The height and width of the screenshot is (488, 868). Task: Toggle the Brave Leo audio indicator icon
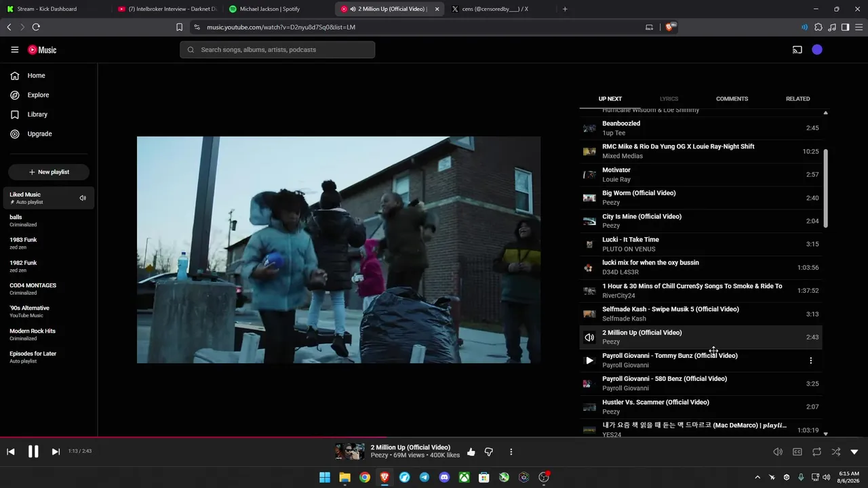tap(805, 27)
